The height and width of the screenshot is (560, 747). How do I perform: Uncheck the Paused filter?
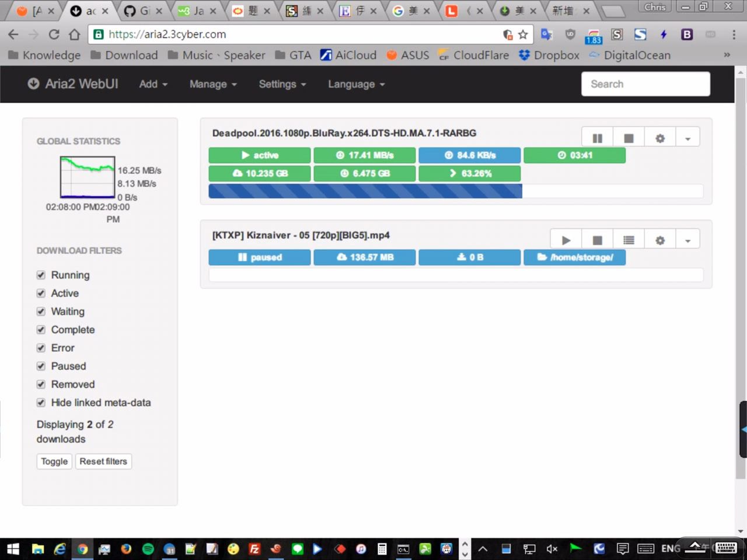[41, 366]
